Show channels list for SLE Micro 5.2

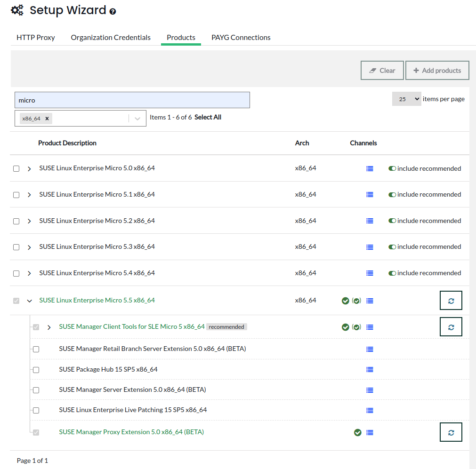point(370,221)
